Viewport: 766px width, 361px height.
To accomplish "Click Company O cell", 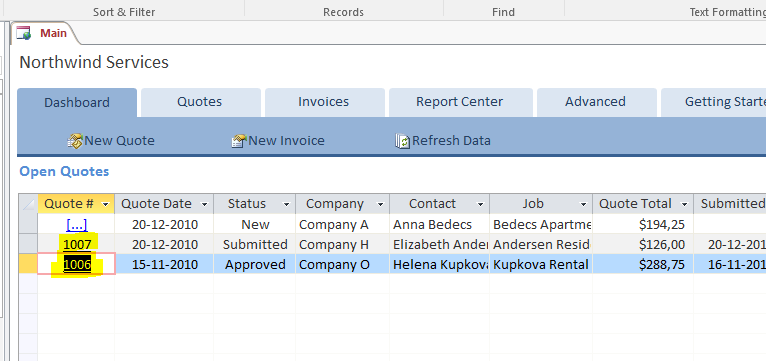I will [x=342, y=264].
